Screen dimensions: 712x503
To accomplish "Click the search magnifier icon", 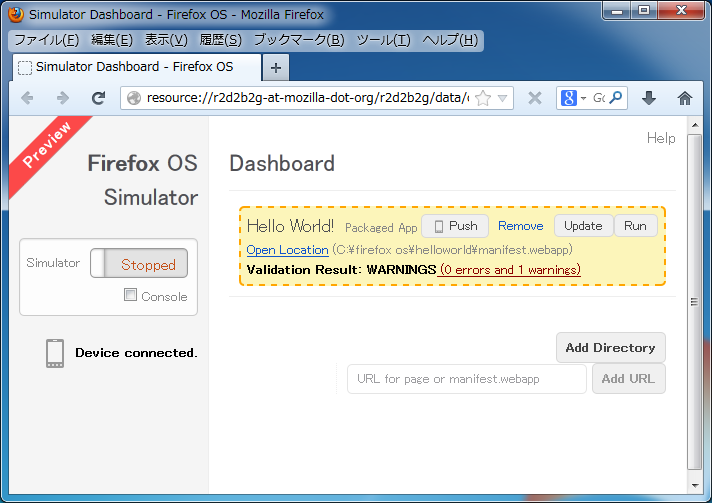I will tap(616, 98).
